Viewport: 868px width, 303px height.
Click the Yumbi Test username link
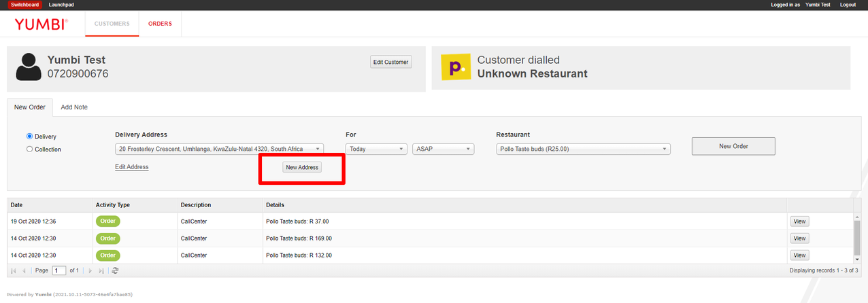pyautogui.click(x=818, y=5)
